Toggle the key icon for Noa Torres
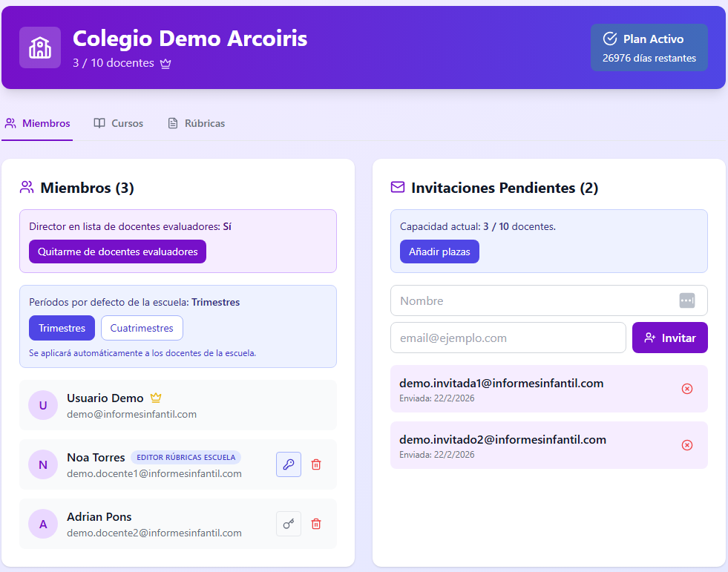 (x=289, y=464)
